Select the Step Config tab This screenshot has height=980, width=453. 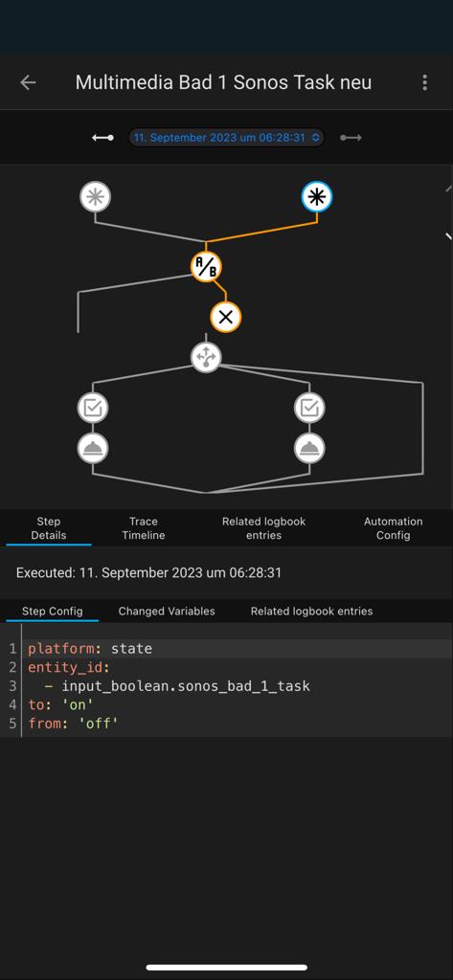[x=52, y=612]
